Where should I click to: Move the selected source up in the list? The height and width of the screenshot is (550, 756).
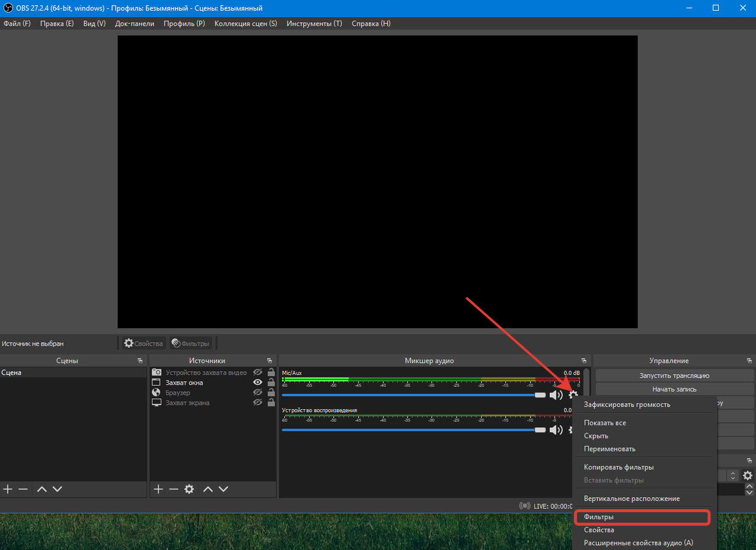207,489
